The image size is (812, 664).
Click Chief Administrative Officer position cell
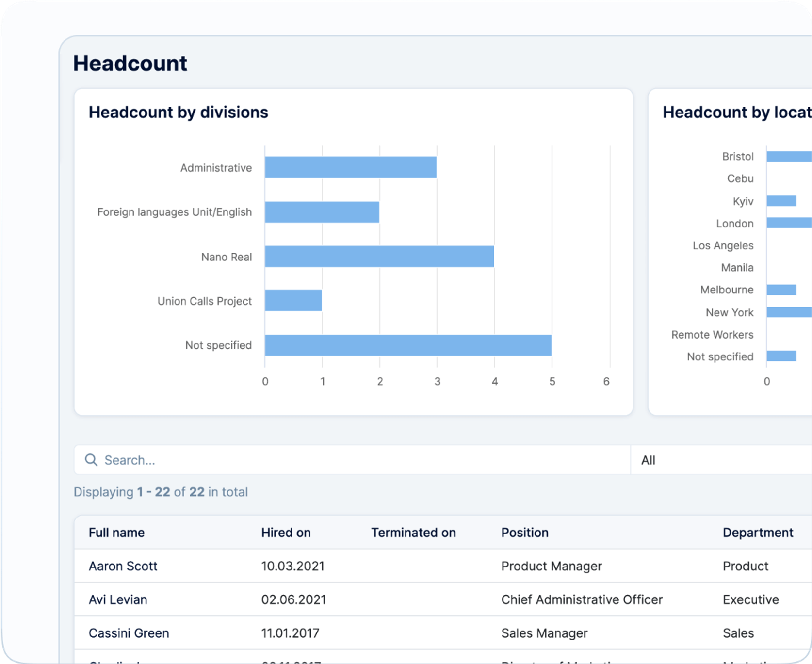point(582,599)
